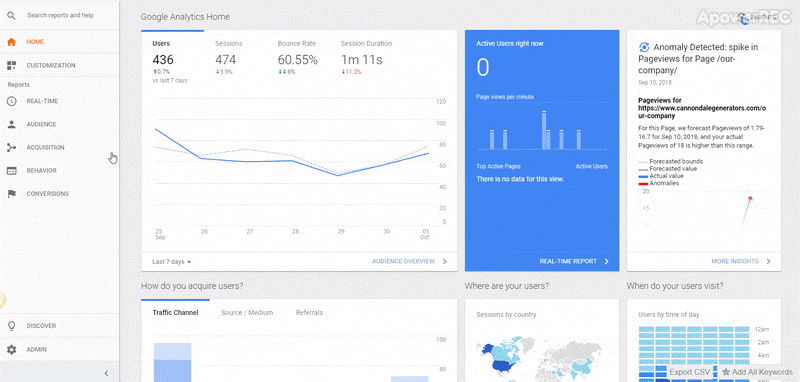This screenshot has width=800, height=382.
Task: Click the Users by time of day heatmap
Action: tap(694, 353)
